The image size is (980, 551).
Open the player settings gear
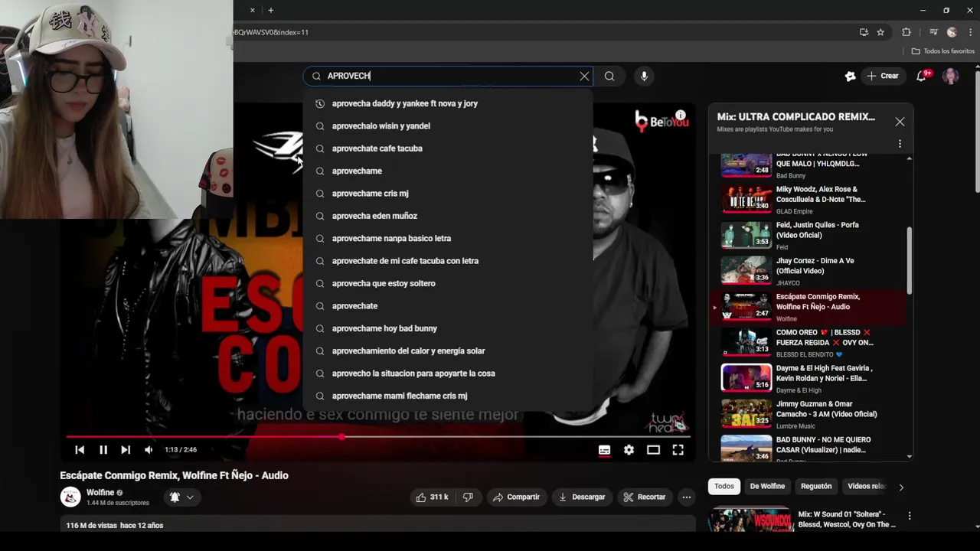(x=629, y=450)
